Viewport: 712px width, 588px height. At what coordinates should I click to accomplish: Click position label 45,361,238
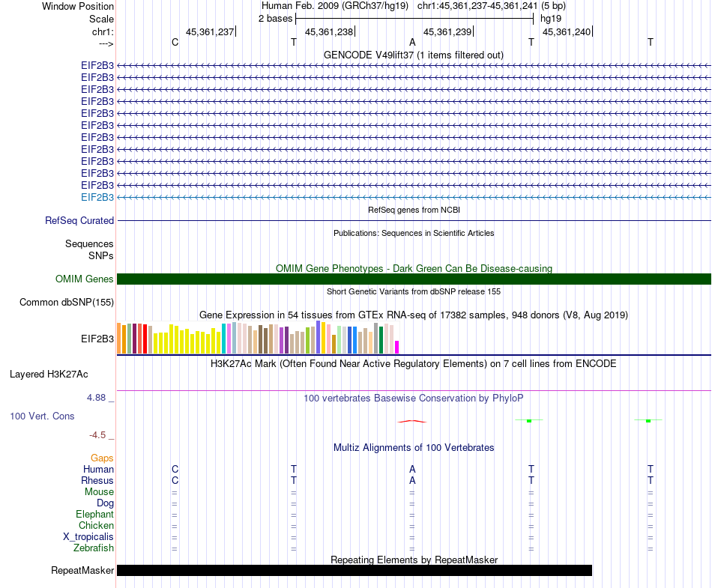tap(329, 31)
